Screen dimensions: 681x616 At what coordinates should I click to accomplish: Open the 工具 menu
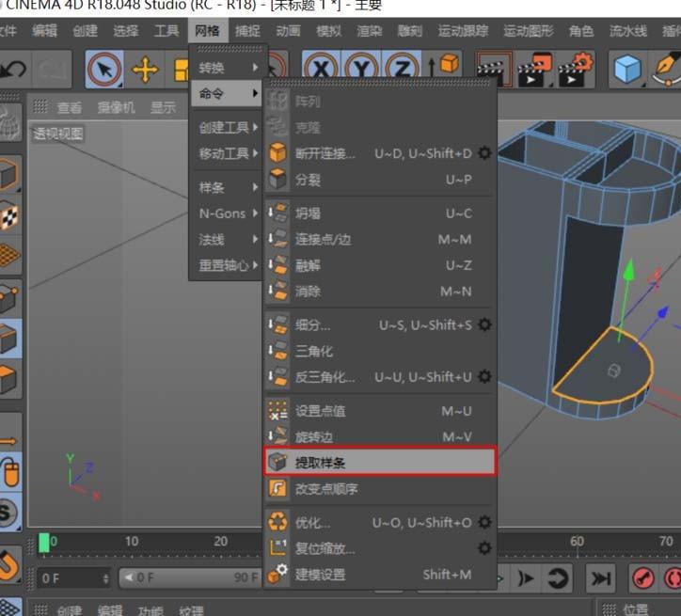click(x=166, y=30)
